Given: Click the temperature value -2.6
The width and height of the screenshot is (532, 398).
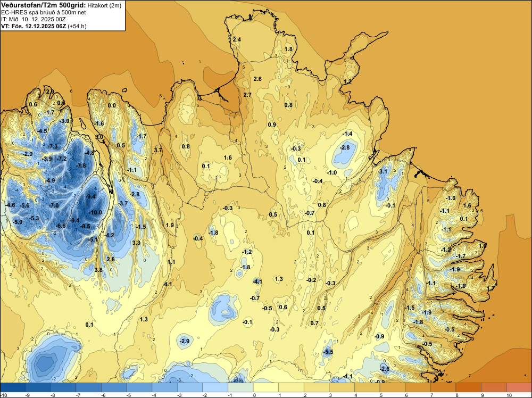Looking at the screenshot, I should (x=385, y=369).
